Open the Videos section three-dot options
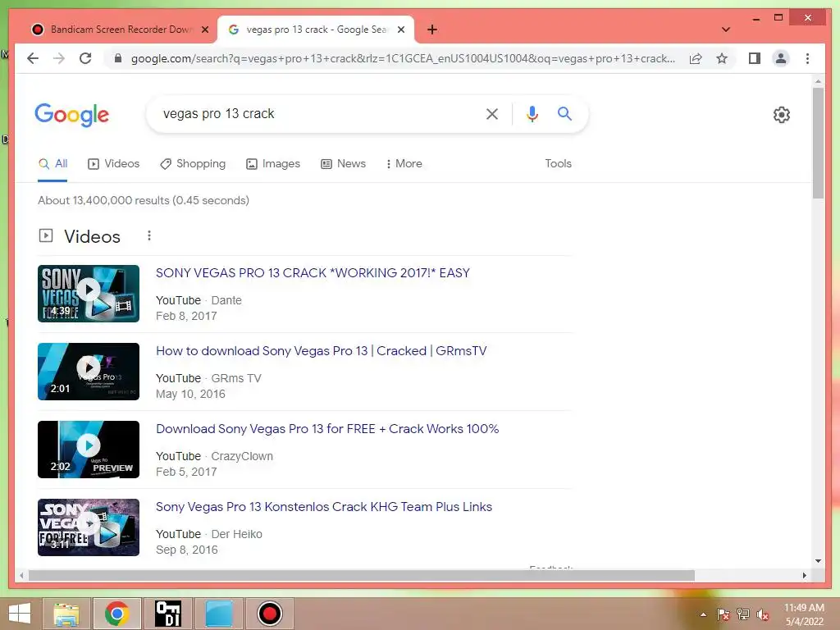840x630 pixels. [x=149, y=235]
